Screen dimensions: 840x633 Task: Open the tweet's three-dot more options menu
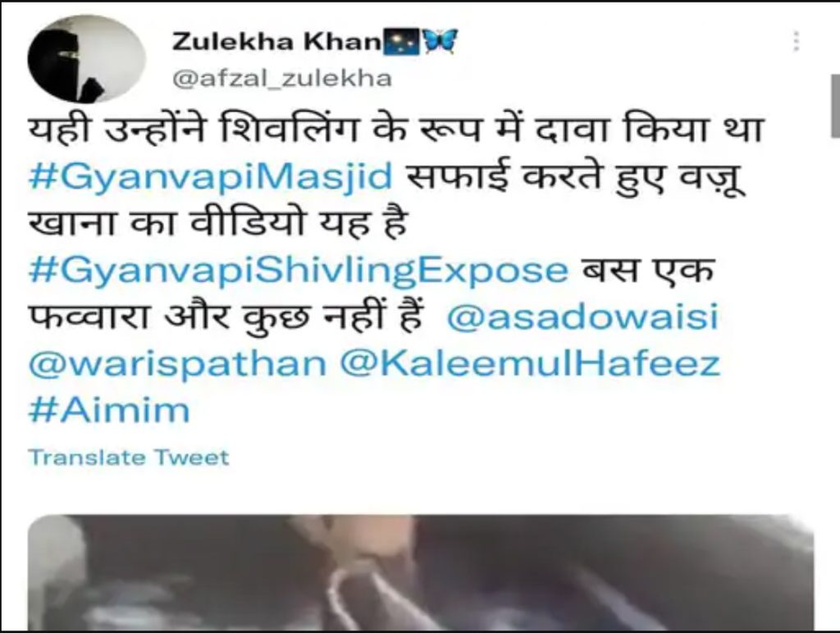pyautogui.click(x=796, y=41)
